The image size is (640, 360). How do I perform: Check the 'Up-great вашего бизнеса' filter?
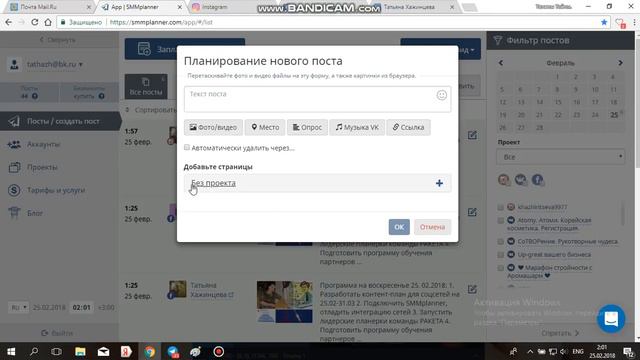(x=500, y=255)
